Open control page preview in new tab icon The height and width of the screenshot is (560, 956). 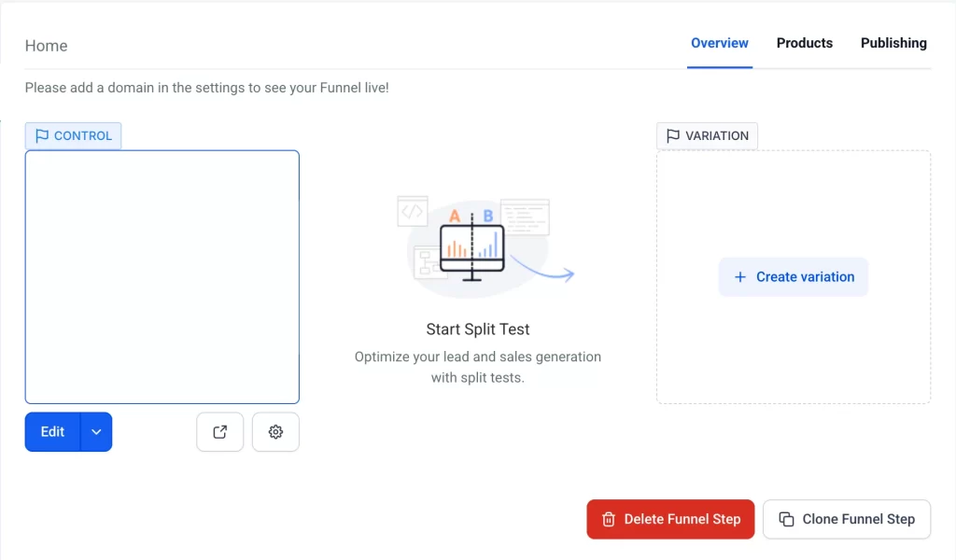pyautogui.click(x=220, y=432)
